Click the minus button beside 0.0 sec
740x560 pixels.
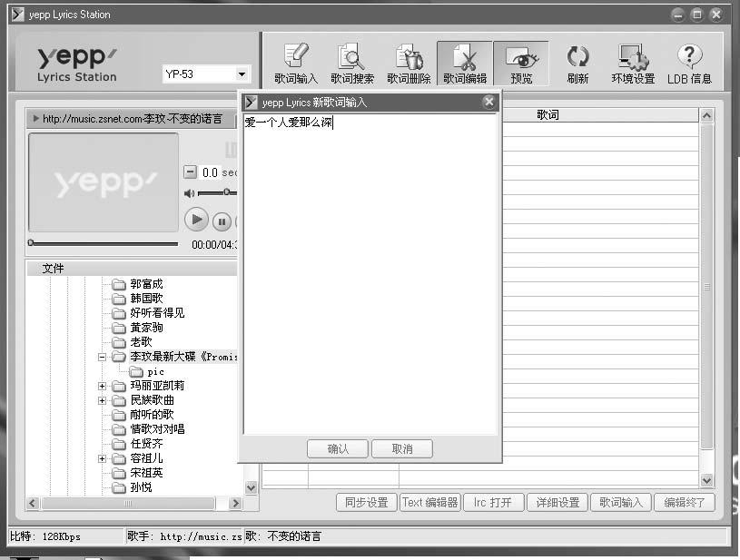(x=190, y=172)
